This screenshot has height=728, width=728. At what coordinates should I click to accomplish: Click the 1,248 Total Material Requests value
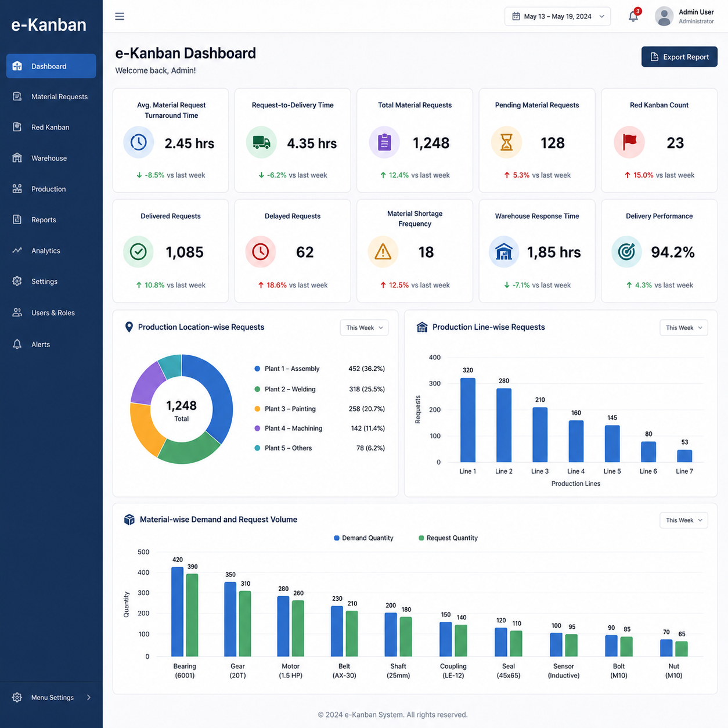(x=431, y=143)
